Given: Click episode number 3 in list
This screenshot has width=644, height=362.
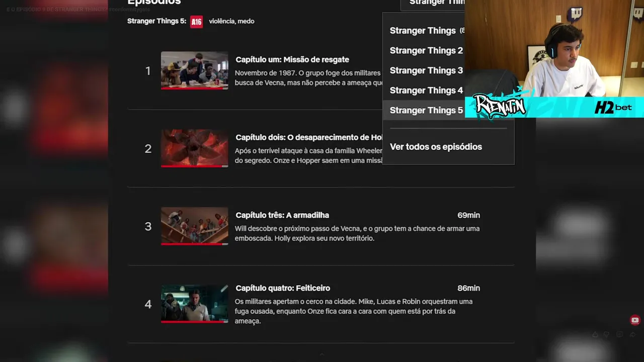Looking at the screenshot, I should click(x=148, y=226).
